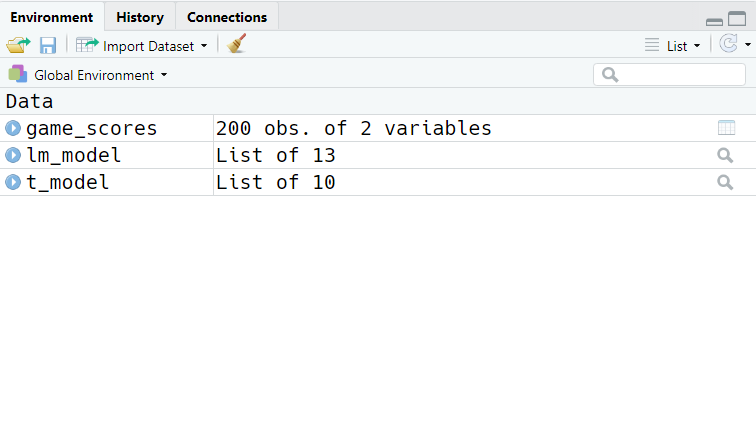Switch to the History tab

[140, 17]
